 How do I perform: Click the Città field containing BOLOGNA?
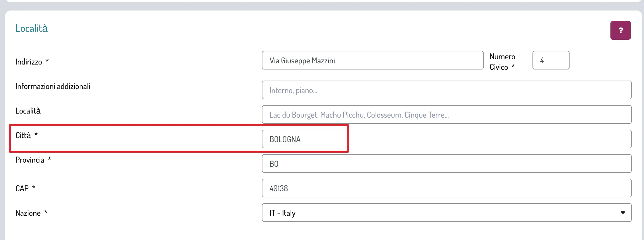446,139
